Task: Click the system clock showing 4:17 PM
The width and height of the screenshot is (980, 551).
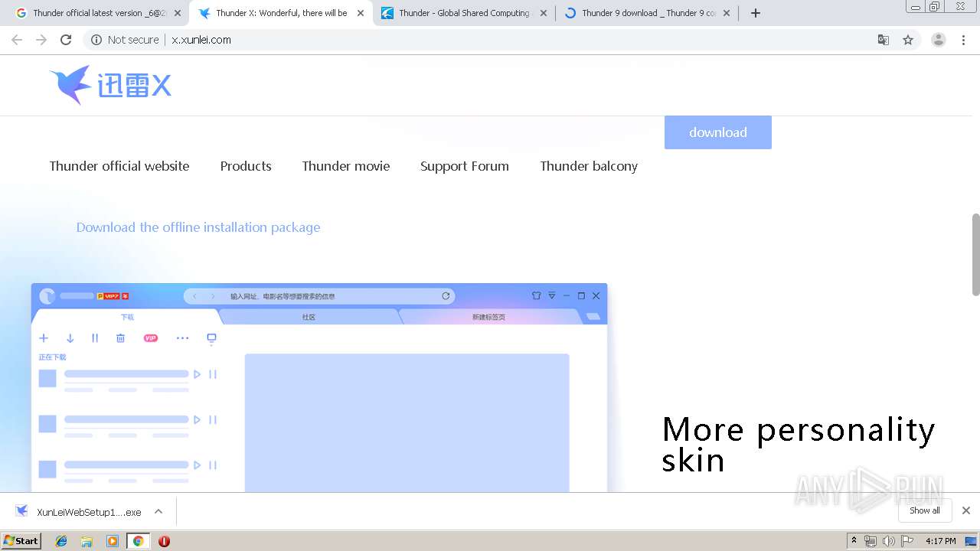Action: (940, 541)
